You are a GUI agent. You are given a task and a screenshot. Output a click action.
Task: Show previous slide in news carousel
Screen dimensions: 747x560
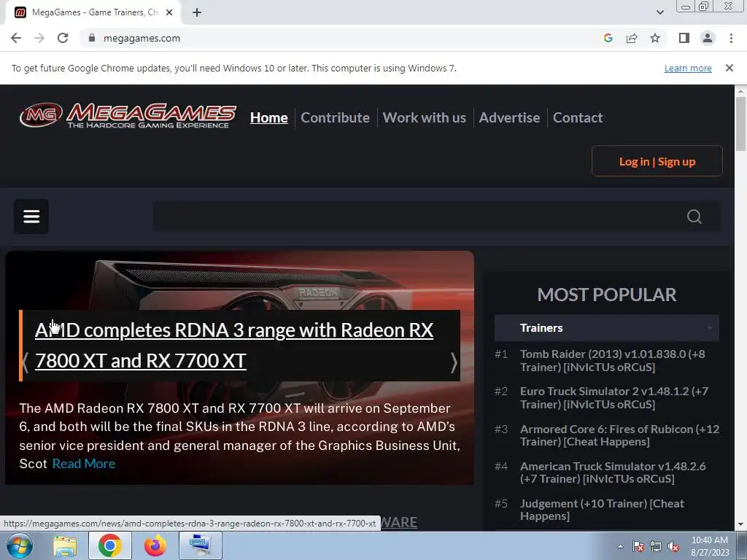click(26, 363)
